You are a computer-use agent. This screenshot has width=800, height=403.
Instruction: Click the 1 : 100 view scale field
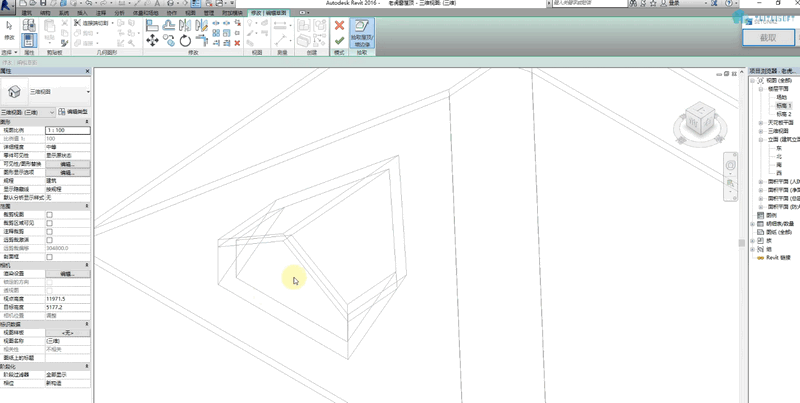67,131
